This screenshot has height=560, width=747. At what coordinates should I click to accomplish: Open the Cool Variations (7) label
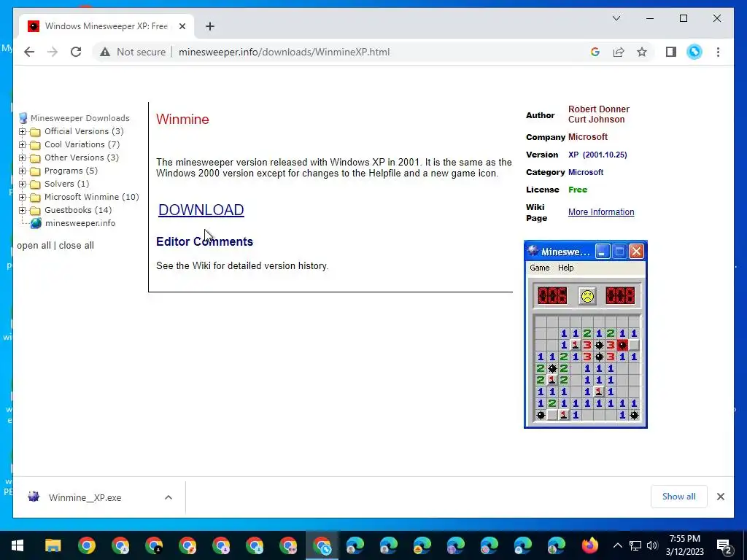point(82,144)
